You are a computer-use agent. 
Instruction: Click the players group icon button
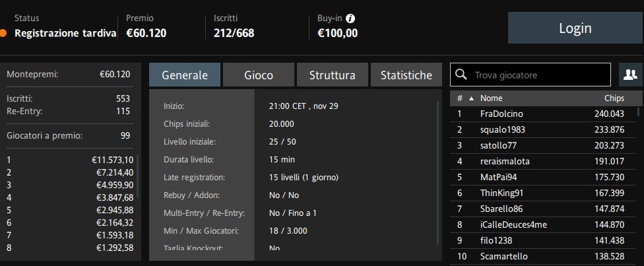click(x=630, y=75)
